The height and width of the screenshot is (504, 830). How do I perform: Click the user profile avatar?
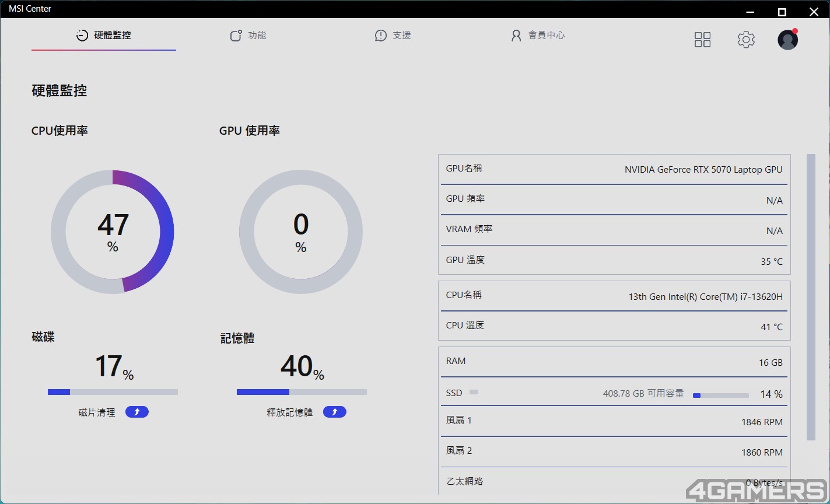pyautogui.click(x=787, y=39)
